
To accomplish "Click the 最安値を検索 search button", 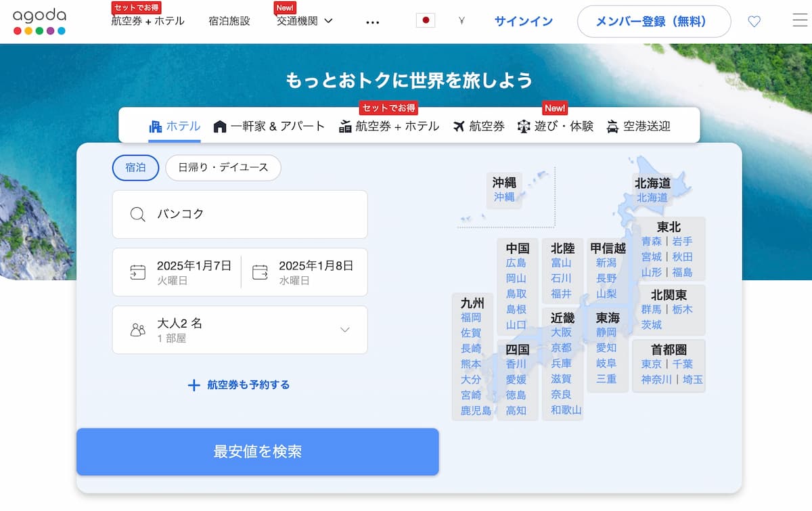I will [x=258, y=452].
